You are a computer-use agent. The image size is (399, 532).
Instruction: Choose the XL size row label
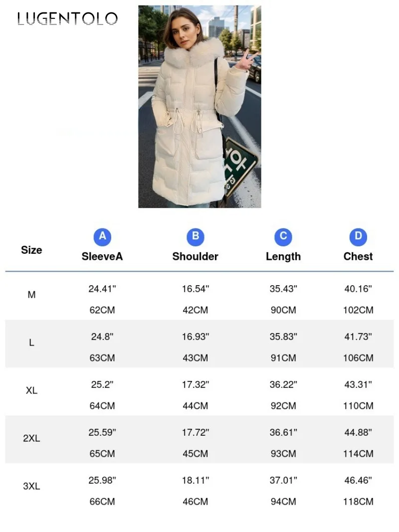31,390
